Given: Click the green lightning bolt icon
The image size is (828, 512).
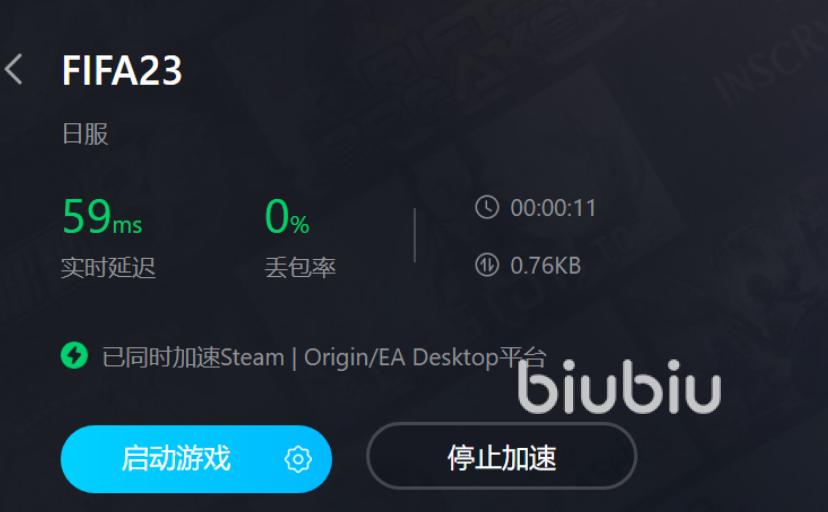Looking at the screenshot, I should pyautogui.click(x=74, y=356).
